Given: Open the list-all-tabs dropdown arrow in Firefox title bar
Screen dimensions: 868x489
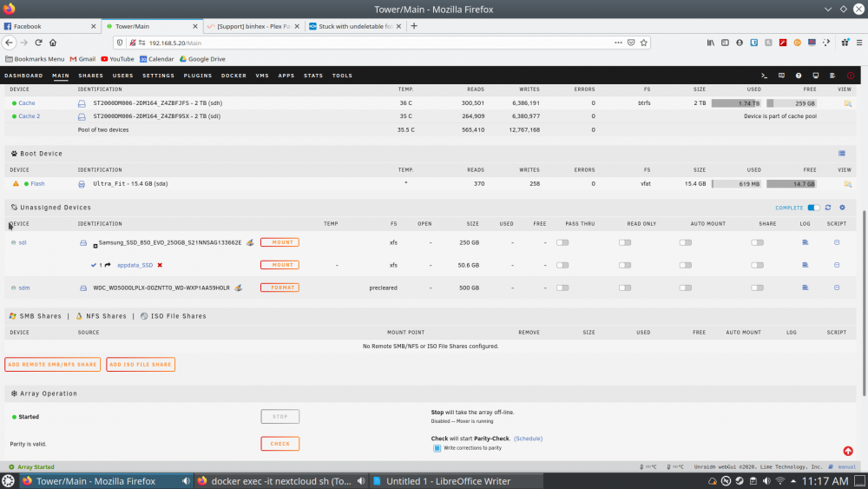Looking at the screenshot, I should click(x=827, y=10).
